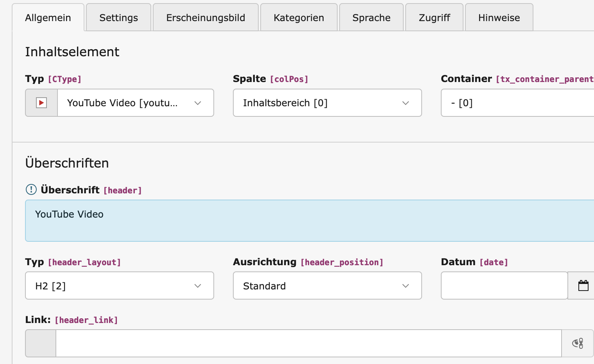Click the [header_layout] field label

coord(84,262)
